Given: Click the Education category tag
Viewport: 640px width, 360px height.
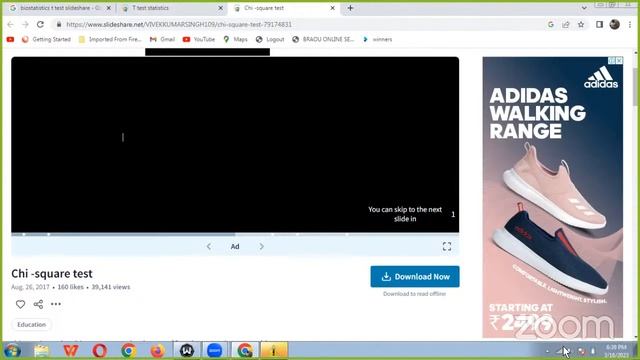Looking at the screenshot, I should [x=31, y=324].
